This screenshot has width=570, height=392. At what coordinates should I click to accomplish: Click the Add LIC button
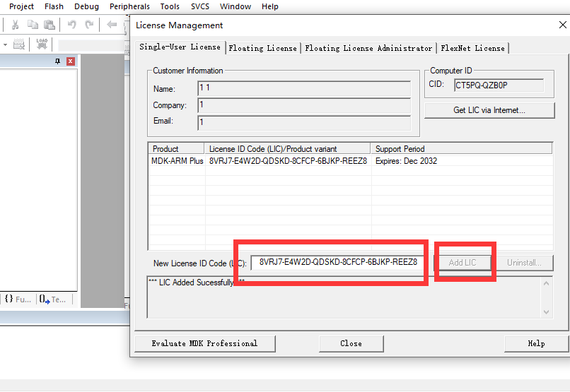[463, 263]
